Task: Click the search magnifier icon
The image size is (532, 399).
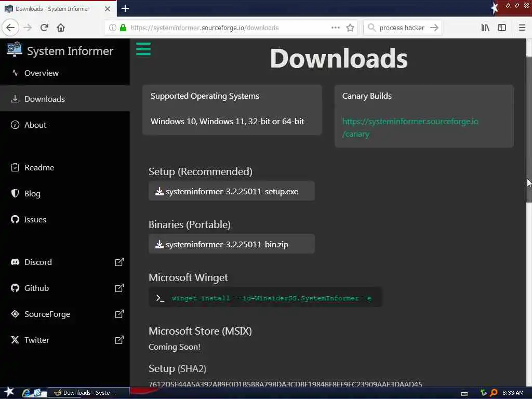Action: (x=371, y=28)
